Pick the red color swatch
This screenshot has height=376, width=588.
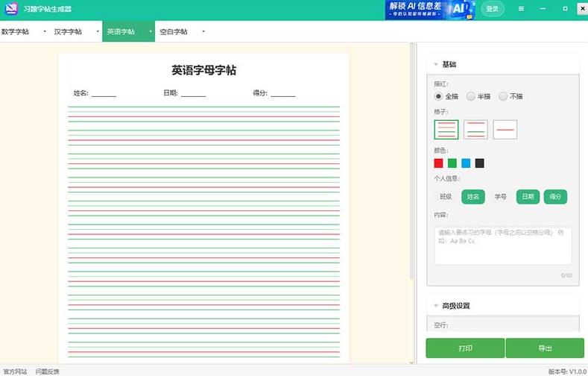click(438, 163)
